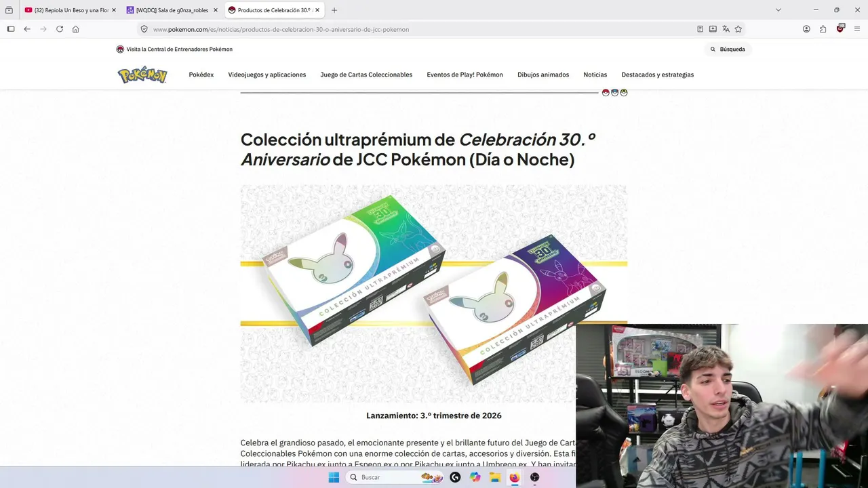The height and width of the screenshot is (488, 868).
Task: Bookmark this page with the star
Action: [x=738, y=29]
